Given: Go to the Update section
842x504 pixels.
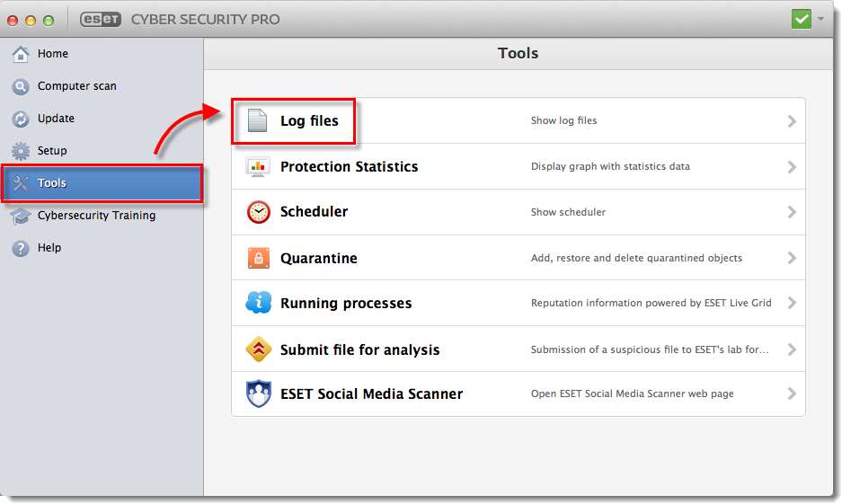Looking at the screenshot, I should coord(56,119).
